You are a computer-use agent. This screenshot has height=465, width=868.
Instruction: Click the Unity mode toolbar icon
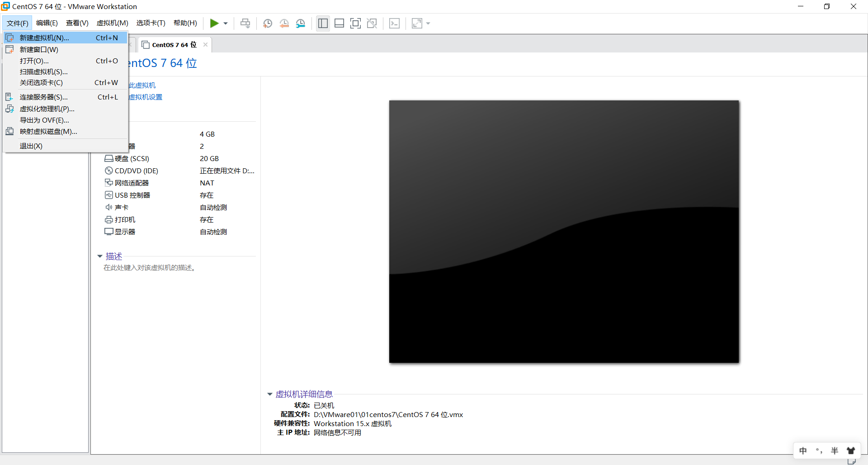372,23
